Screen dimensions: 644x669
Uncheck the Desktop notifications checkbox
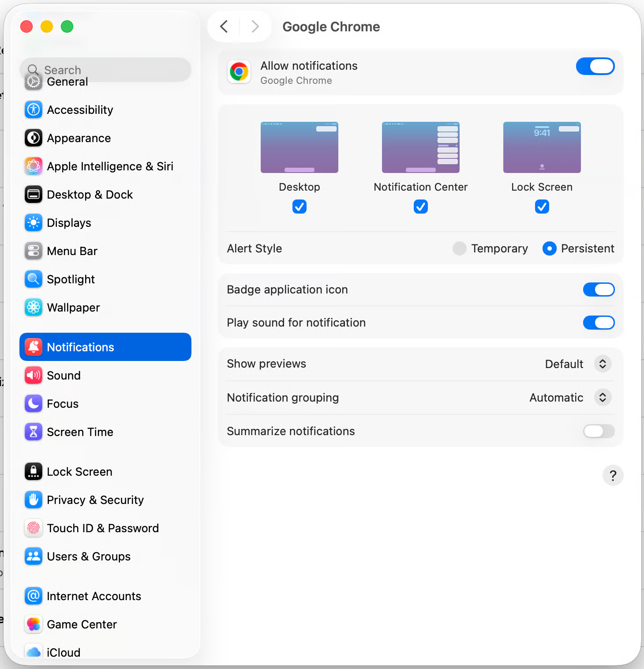click(299, 207)
